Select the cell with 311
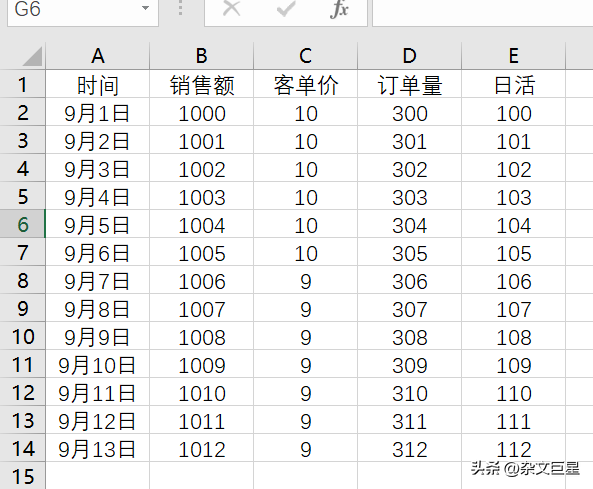 (410, 420)
